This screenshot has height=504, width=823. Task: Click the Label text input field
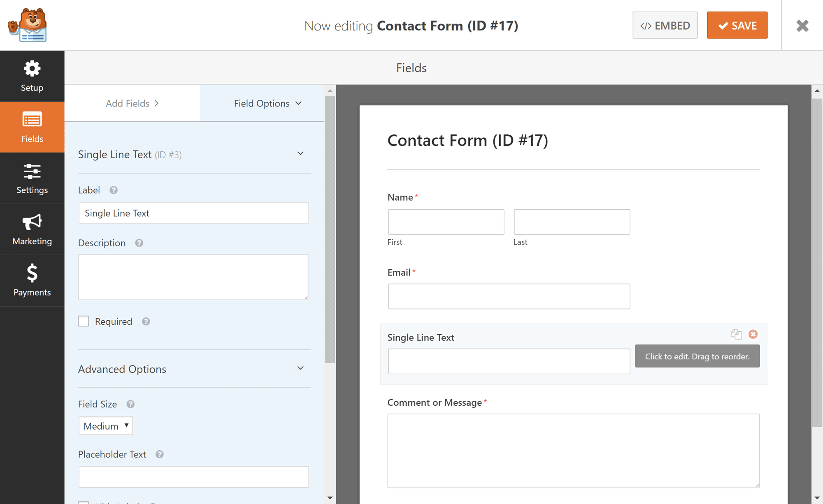(x=193, y=213)
